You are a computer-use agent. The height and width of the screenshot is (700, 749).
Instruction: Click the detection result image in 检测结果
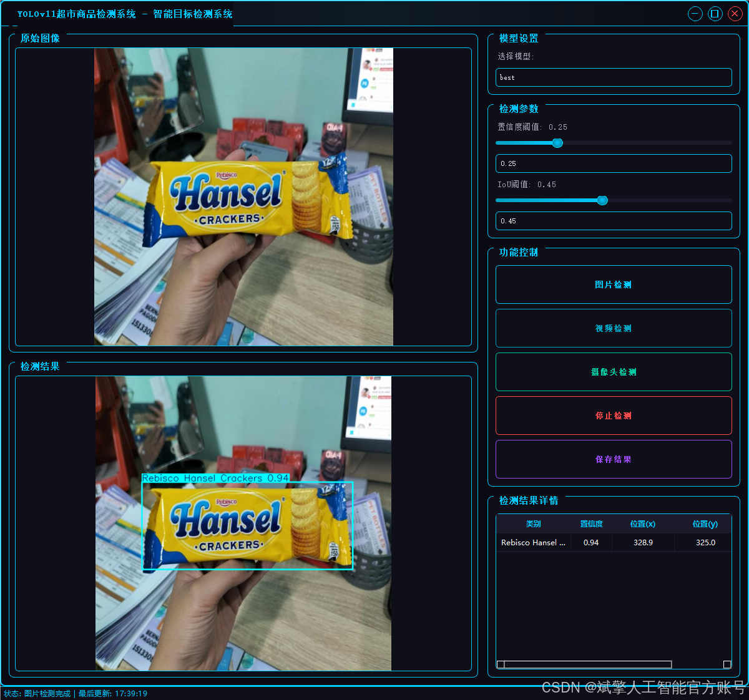(243, 523)
